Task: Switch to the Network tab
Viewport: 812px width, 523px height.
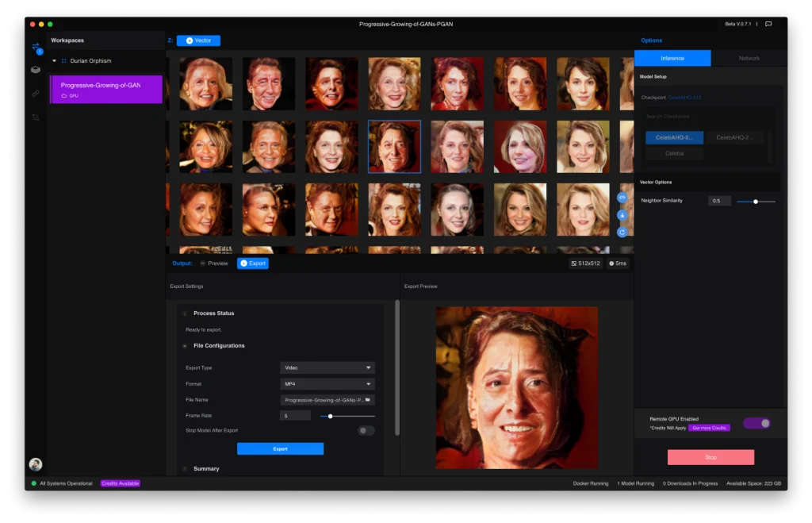Action: pyautogui.click(x=749, y=58)
